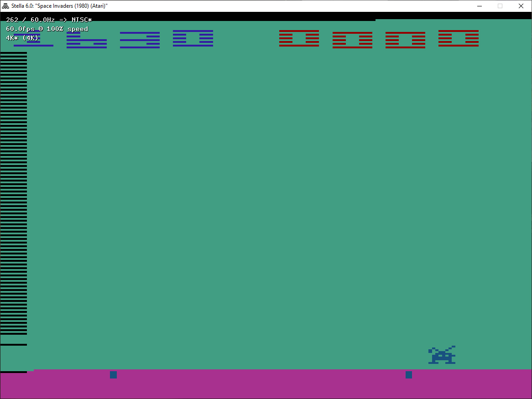
Task: Click the "60.0fps @ 100% speed" overlay text
Action: click(x=47, y=29)
